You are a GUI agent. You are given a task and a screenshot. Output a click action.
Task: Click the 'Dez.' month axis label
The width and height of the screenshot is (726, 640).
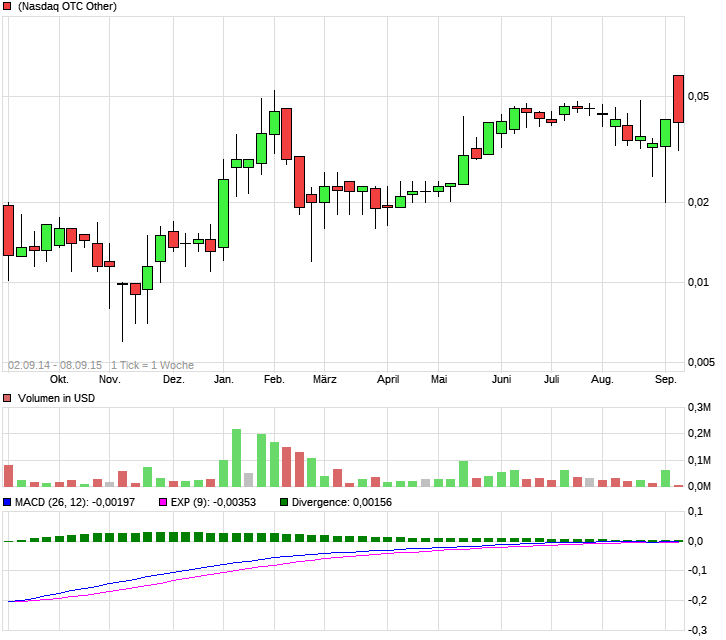(174, 380)
